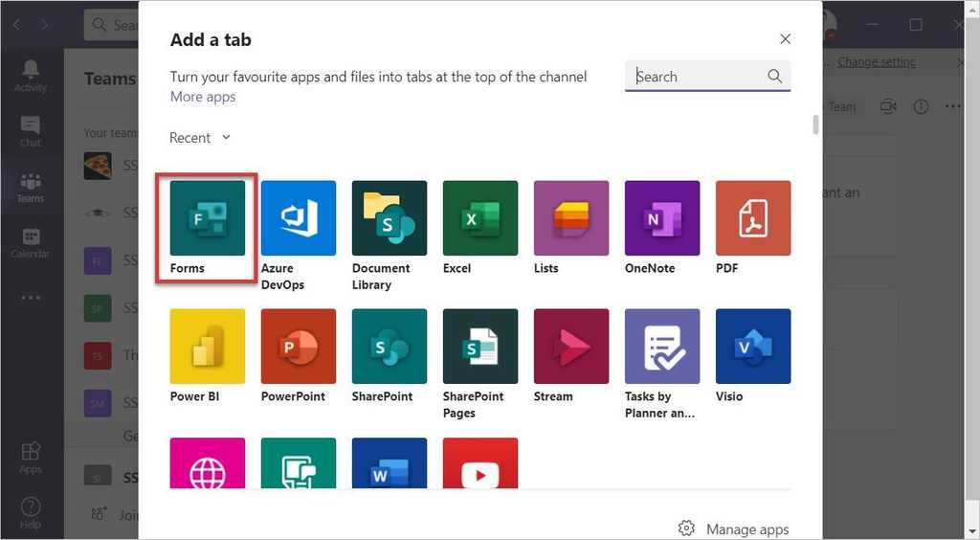
Task: Choose the PDF app icon
Action: pos(752,218)
